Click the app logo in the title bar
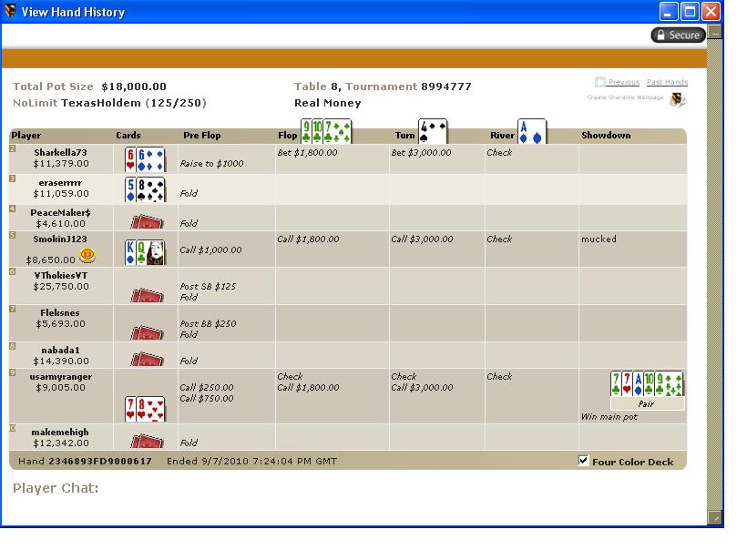The width and height of the screenshot is (747, 560). 10,11
